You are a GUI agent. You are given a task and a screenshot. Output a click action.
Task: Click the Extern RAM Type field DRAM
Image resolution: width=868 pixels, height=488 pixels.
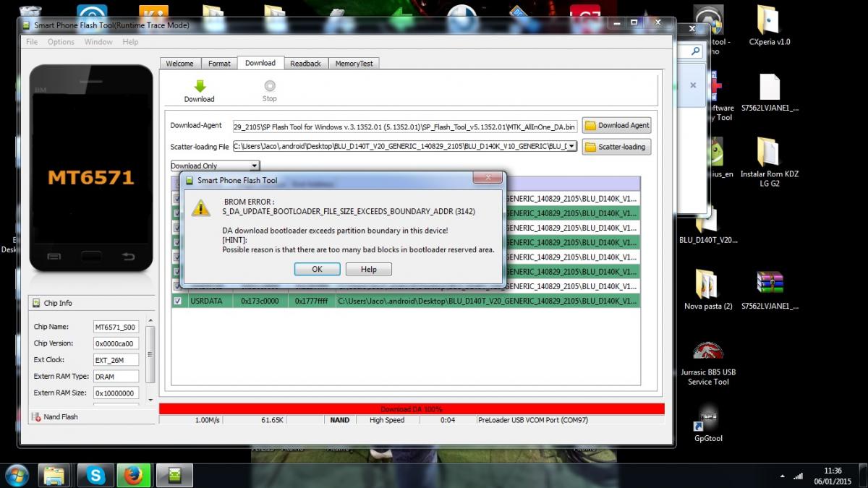(116, 377)
